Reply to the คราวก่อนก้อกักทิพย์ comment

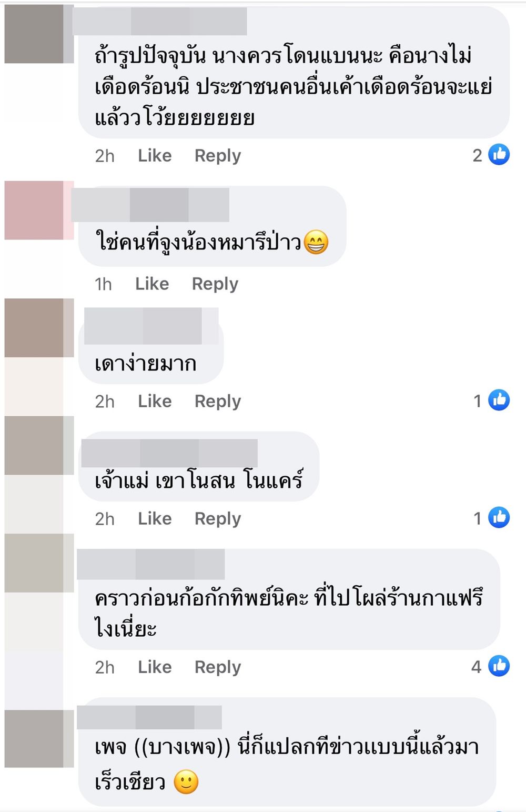point(218,667)
